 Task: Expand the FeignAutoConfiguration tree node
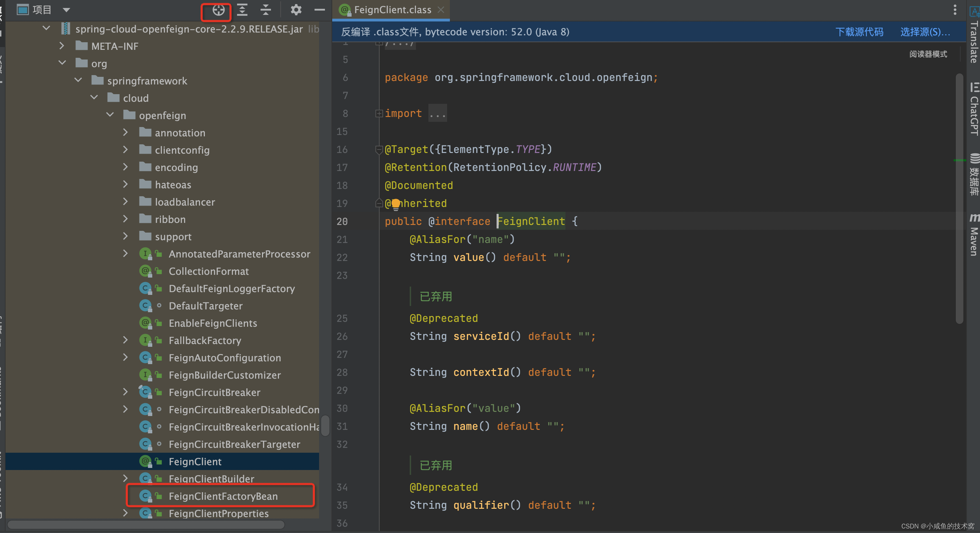[x=126, y=357]
